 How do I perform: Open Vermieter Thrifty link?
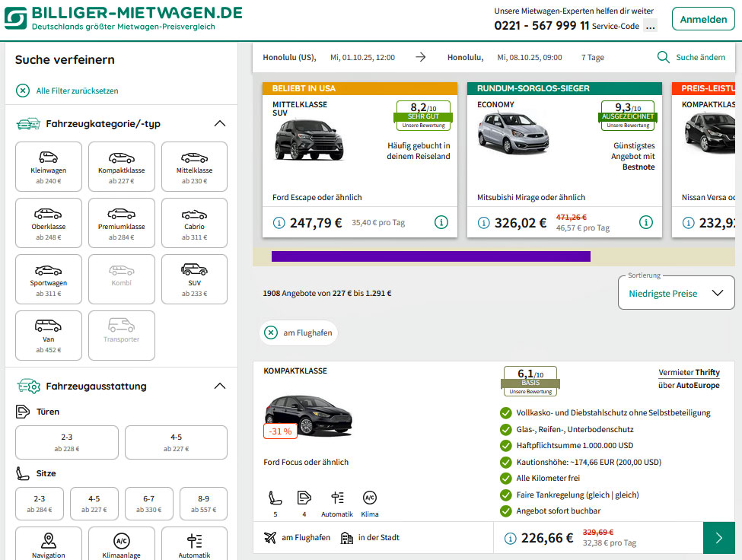(x=689, y=372)
